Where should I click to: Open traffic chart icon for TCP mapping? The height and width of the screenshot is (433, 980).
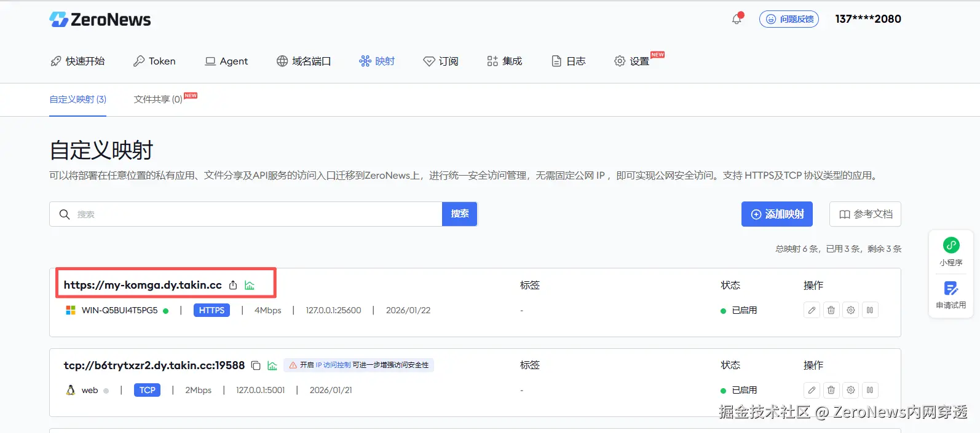(x=272, y=365)
